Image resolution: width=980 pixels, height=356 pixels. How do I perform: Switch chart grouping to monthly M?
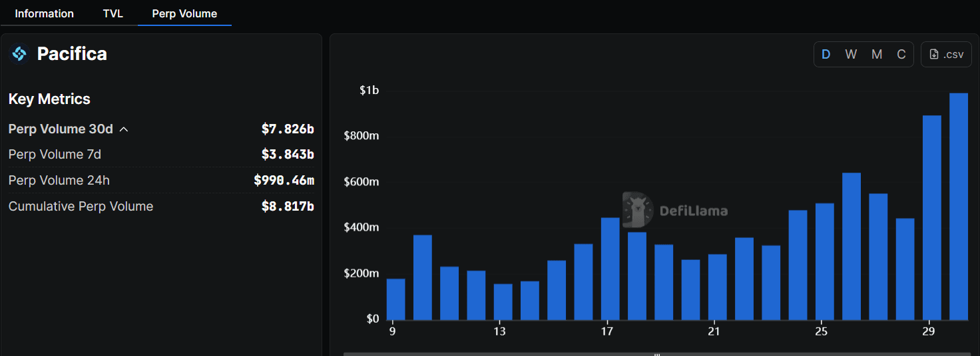(877, 55)
